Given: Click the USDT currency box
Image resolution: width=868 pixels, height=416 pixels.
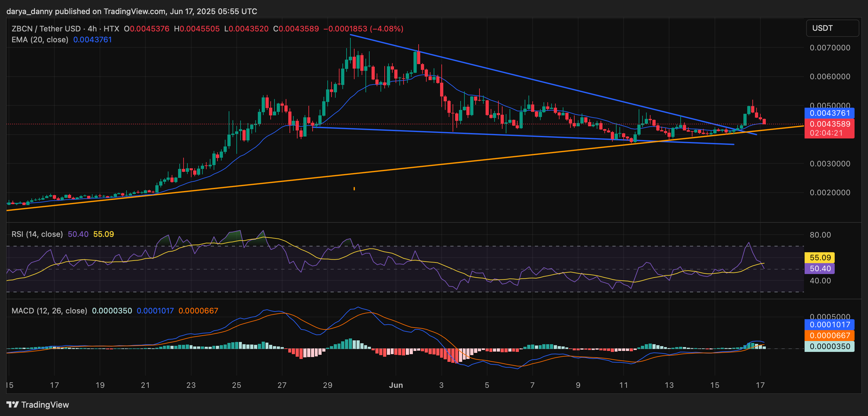Looking at the screenshot, I should pyautogui.click(x=831, y=28).
